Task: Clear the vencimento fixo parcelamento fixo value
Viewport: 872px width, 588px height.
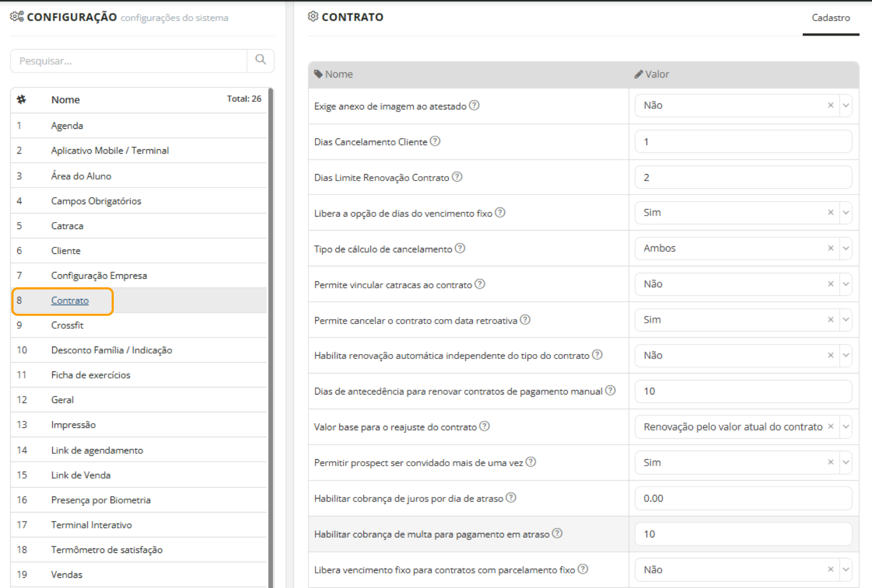Action: click(830, 570)
